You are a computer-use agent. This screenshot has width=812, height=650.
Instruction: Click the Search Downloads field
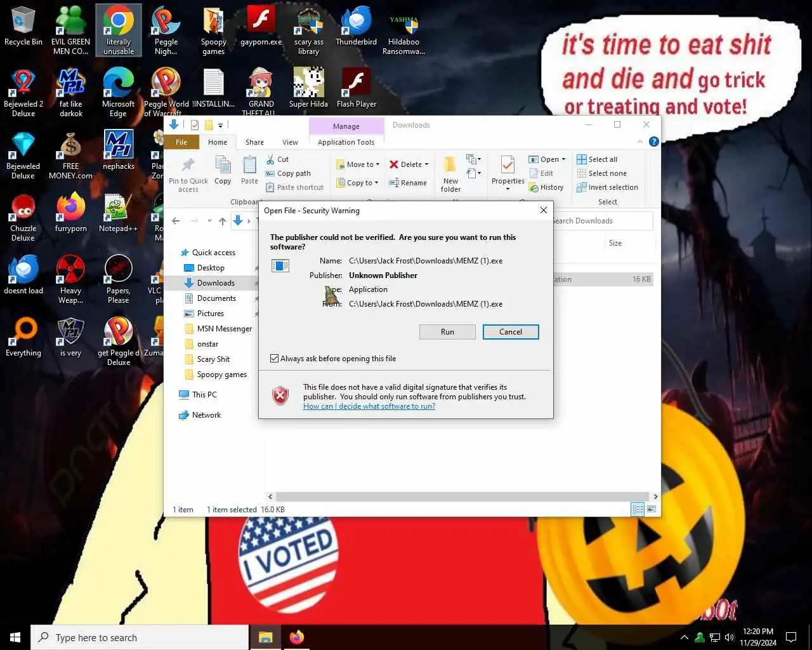601,221
